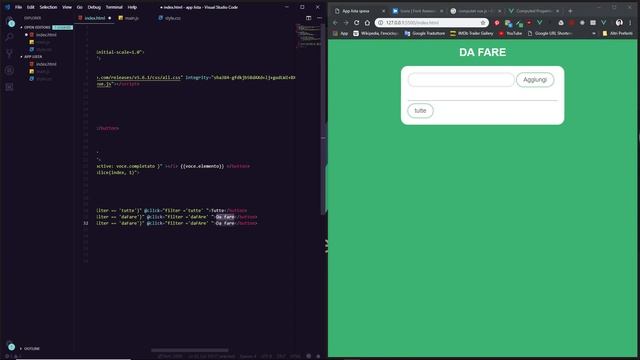Reload the browser page
Screen dimensions: 640x360
(356, 23)
